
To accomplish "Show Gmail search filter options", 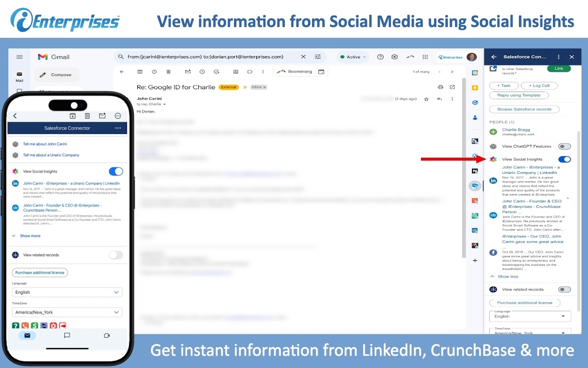I will pyautogui.click(x=318, y=57).
